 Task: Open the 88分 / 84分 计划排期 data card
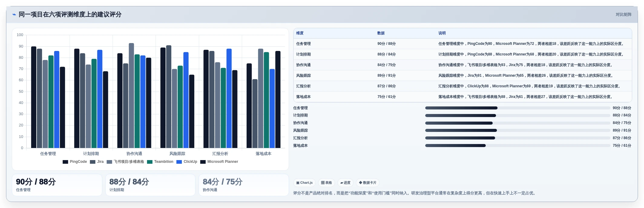tap(150, 185)
